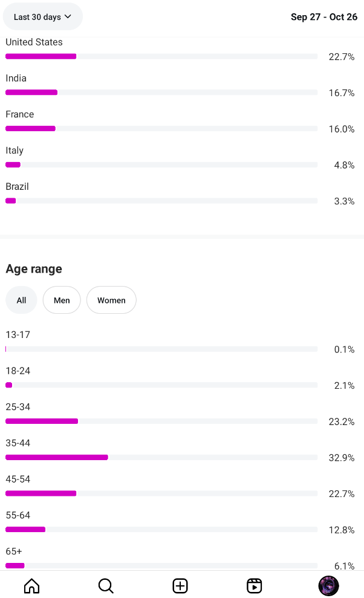
Task: Click the 45-54 age range bar
Action: 161,493
